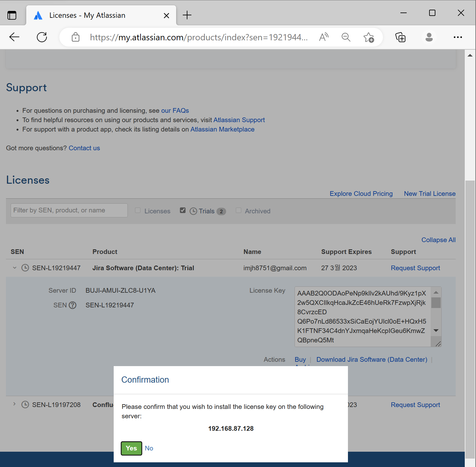Click the SEN column header

point(17,252)
